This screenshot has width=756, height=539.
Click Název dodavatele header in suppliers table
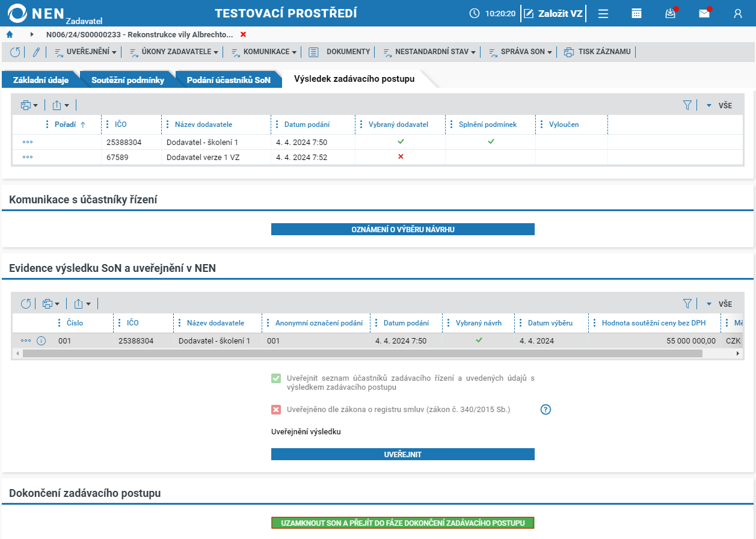click(x=203, y=125)
